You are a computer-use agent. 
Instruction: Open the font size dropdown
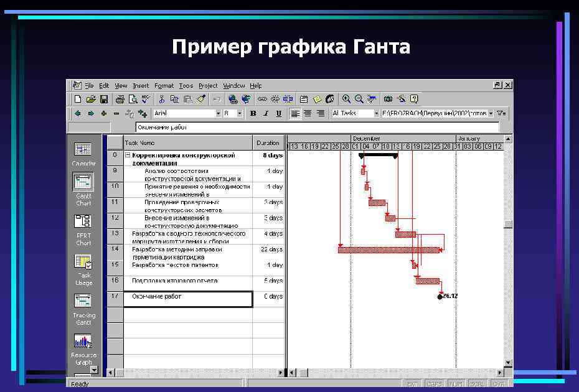(240, 113)
